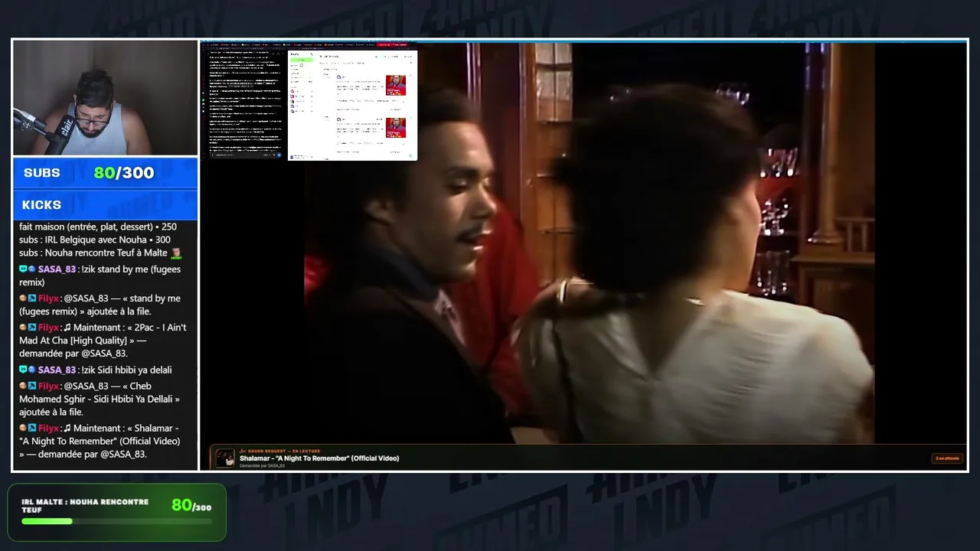The width and height of the screenshot is (980, 551).
Task: Click the round avatar badge on Filyx's Cheb Mohamed message
Action: pyautogui.click(x=23, y=386)
